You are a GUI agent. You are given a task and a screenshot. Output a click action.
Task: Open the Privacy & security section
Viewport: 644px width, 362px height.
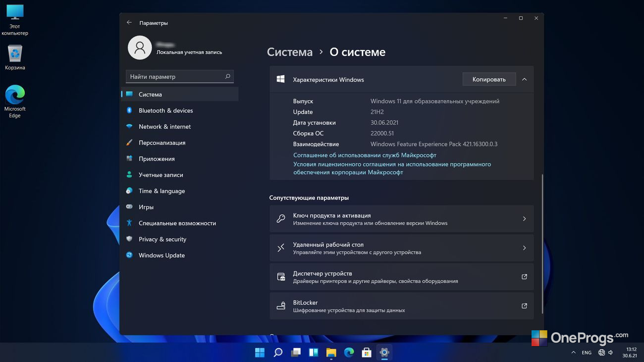pyautogui.click(x=180, y=239)
